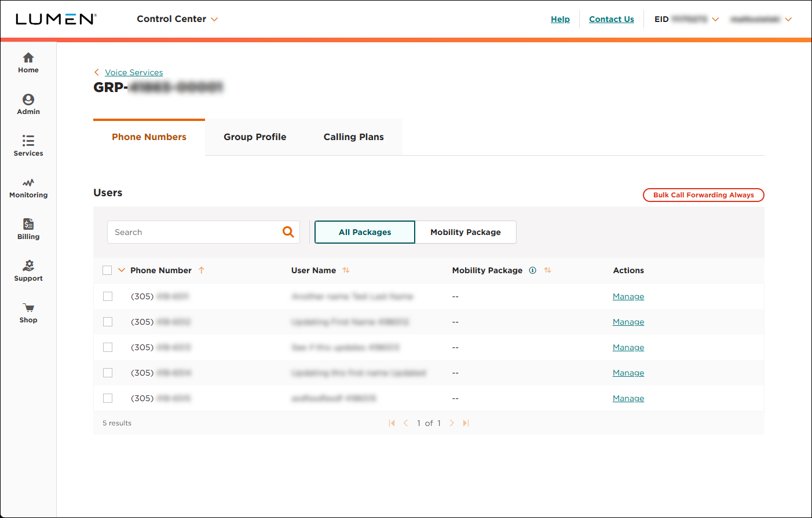Open the Help link
812x518 pixels.
560,19
